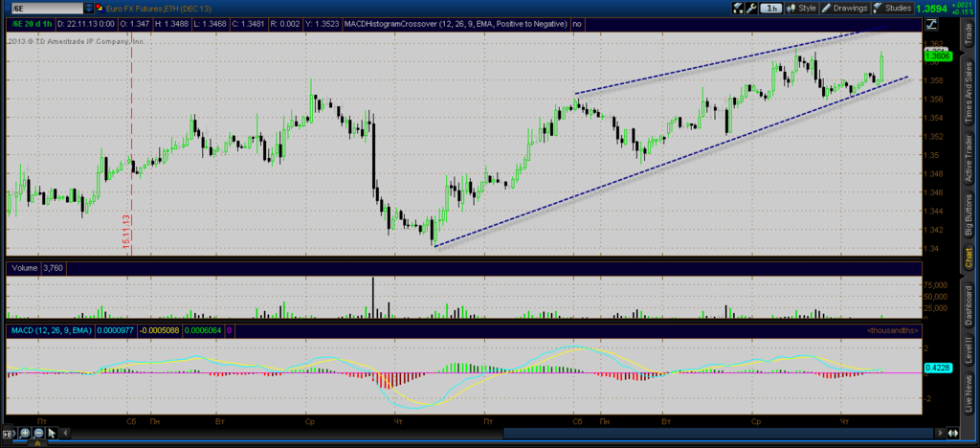Expand the double-chevron up tab at bottom
Image resolution: width=980 pixels, height=448 pixels.
click(37, 443)
